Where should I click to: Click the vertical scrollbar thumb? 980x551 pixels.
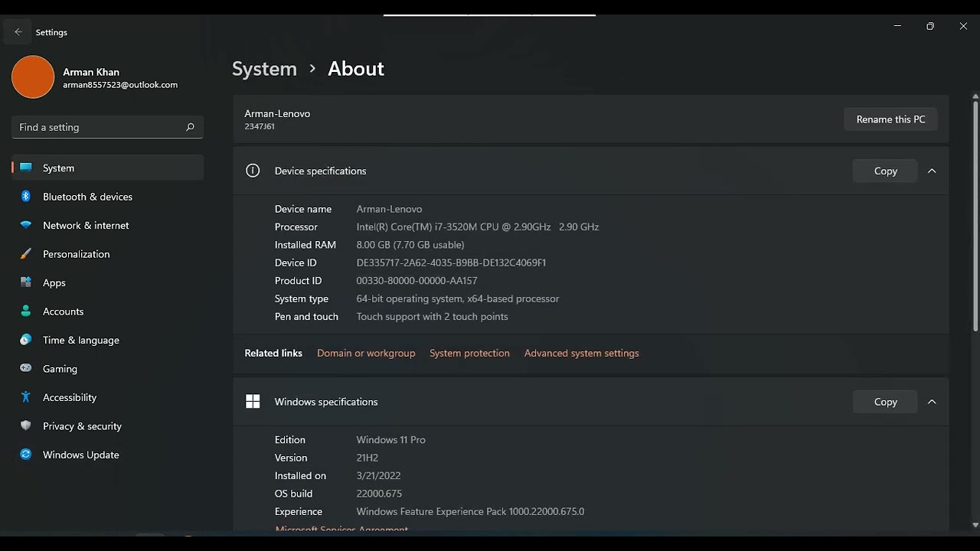975,217
